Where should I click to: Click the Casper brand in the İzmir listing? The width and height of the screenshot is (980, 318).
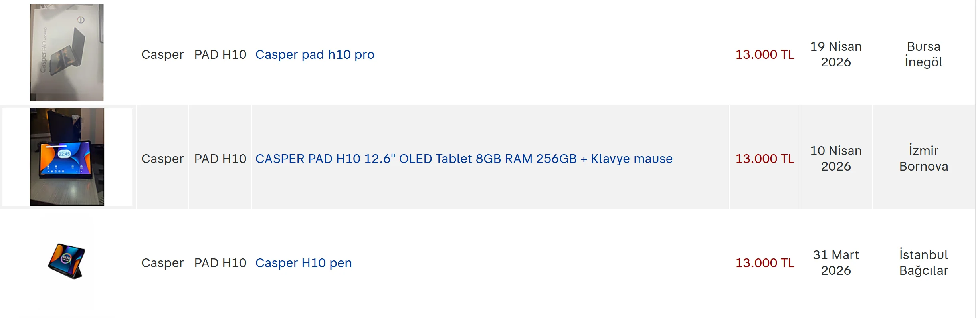pos(162,159)
